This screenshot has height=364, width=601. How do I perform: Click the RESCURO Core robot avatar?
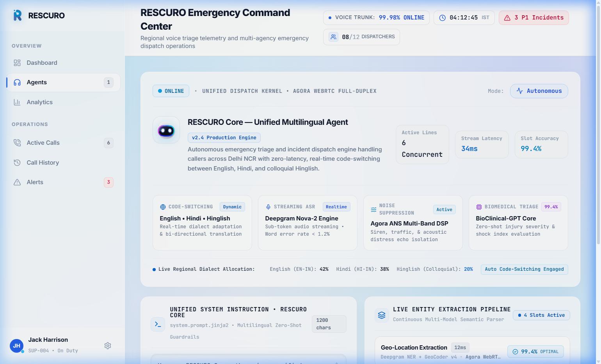pyautogui.click(x=166, y=130)
